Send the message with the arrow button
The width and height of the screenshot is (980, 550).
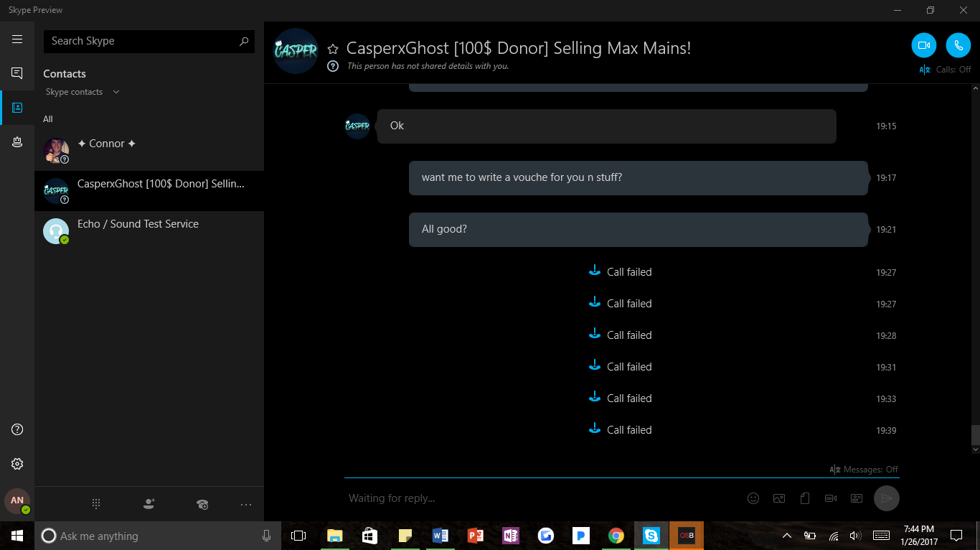[x=887, y=498]
